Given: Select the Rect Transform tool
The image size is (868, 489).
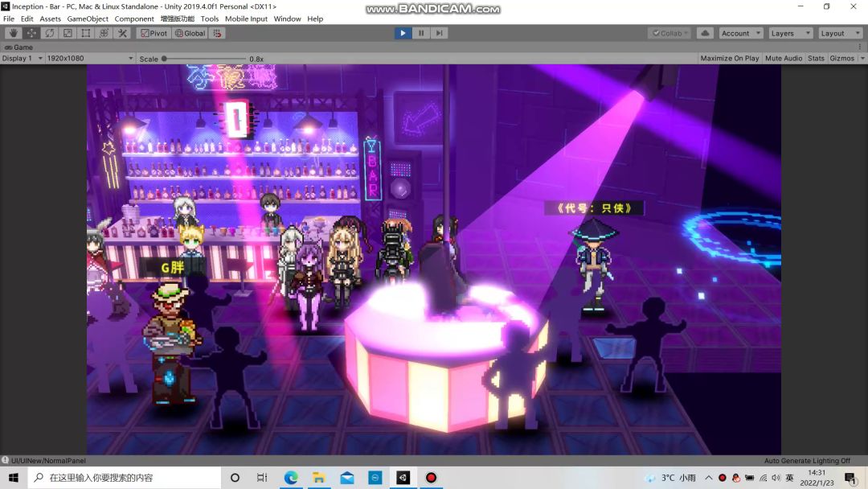Looking at the screenshot, I should [x=86, y=33].
